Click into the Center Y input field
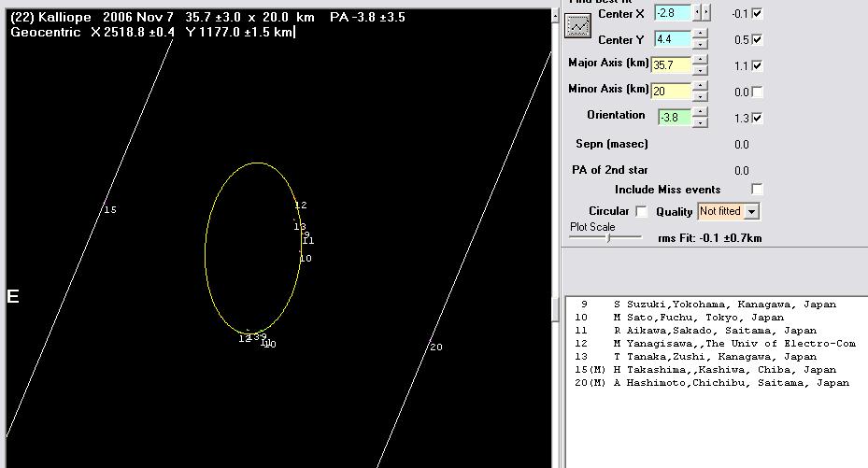Viewport: 868px width, 468px height. (673, 39)
